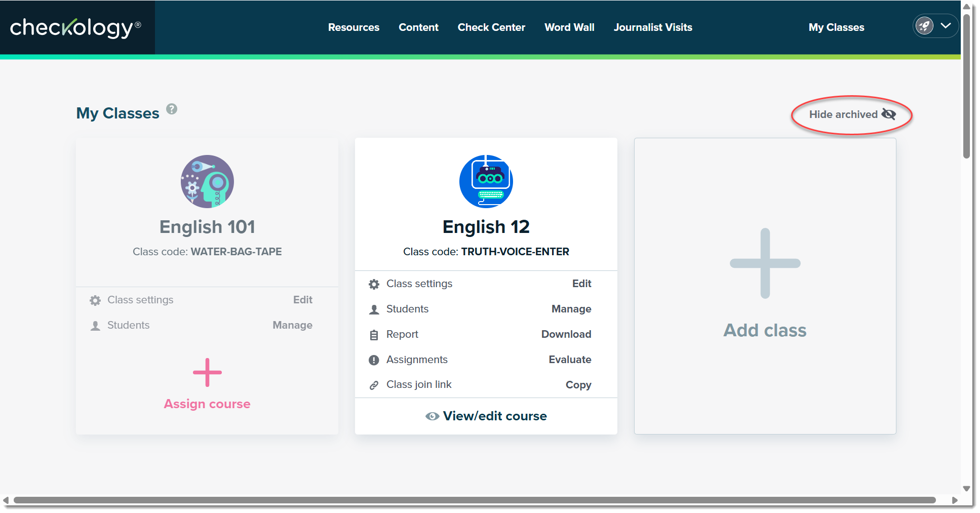Click the Assign course label

[207, 404]
